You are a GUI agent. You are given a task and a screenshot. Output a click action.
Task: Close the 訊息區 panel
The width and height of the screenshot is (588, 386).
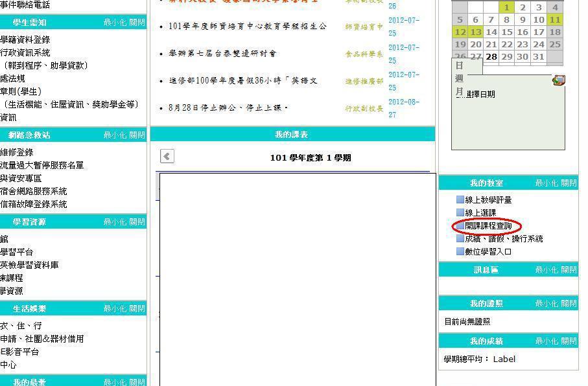tap(569, 269)
